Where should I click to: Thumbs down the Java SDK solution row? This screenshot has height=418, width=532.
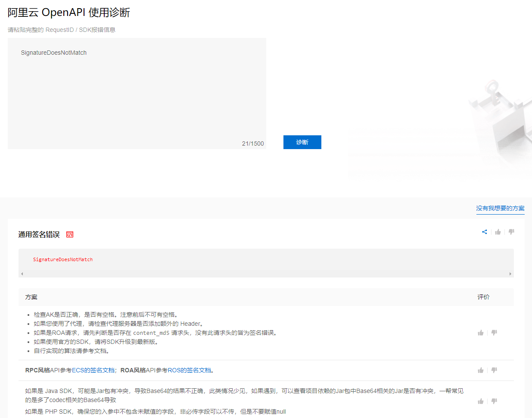tap(494, 401)
